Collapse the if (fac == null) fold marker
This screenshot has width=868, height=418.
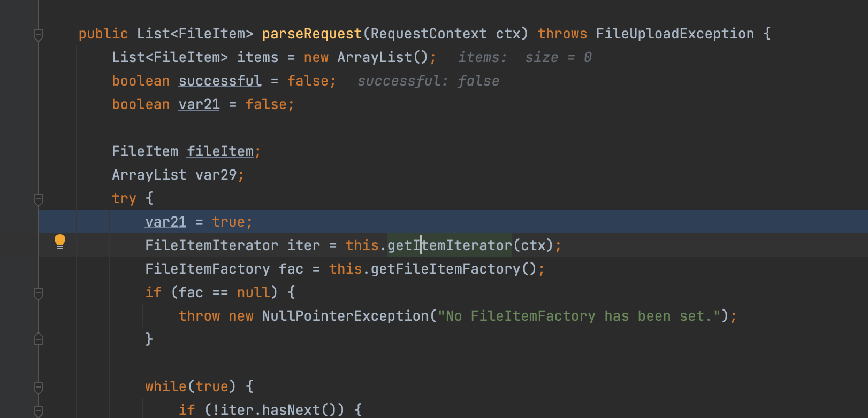[39, 293]
